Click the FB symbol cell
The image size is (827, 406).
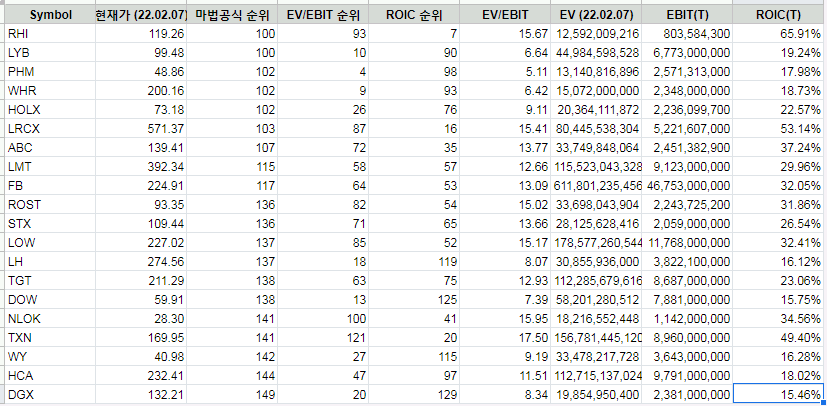(50, 186)
